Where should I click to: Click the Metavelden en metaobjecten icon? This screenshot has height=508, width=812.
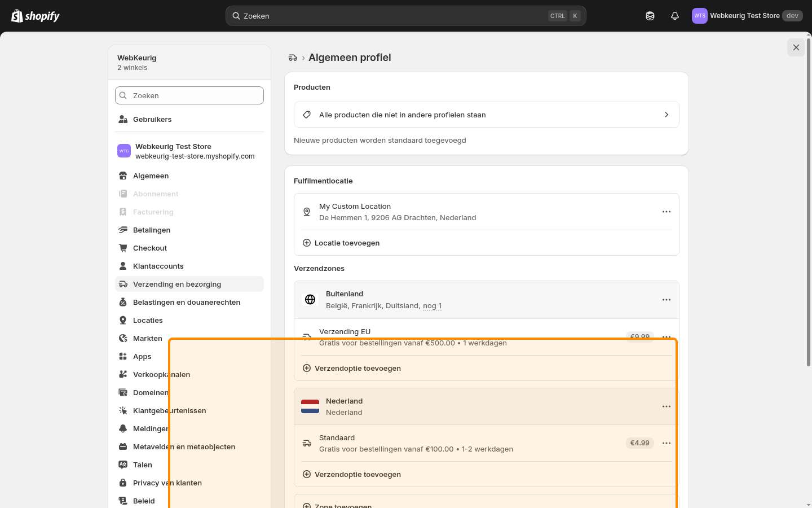click(x=123, y=446)
